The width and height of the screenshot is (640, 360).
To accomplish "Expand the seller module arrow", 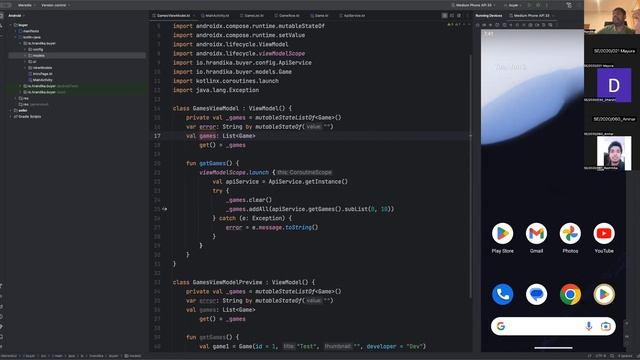I will (10, 110).
